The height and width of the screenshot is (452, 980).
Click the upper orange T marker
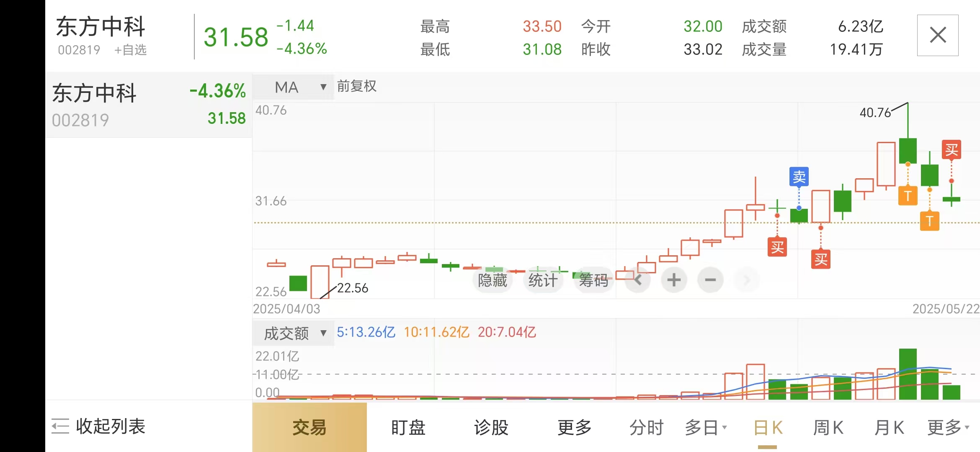(908, 195)
